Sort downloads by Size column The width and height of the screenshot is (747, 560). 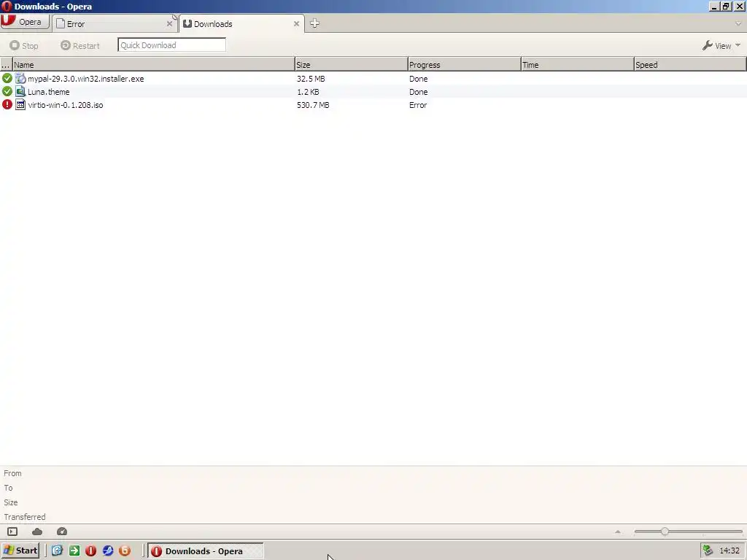pyautogui.click(x=351, y=65)
